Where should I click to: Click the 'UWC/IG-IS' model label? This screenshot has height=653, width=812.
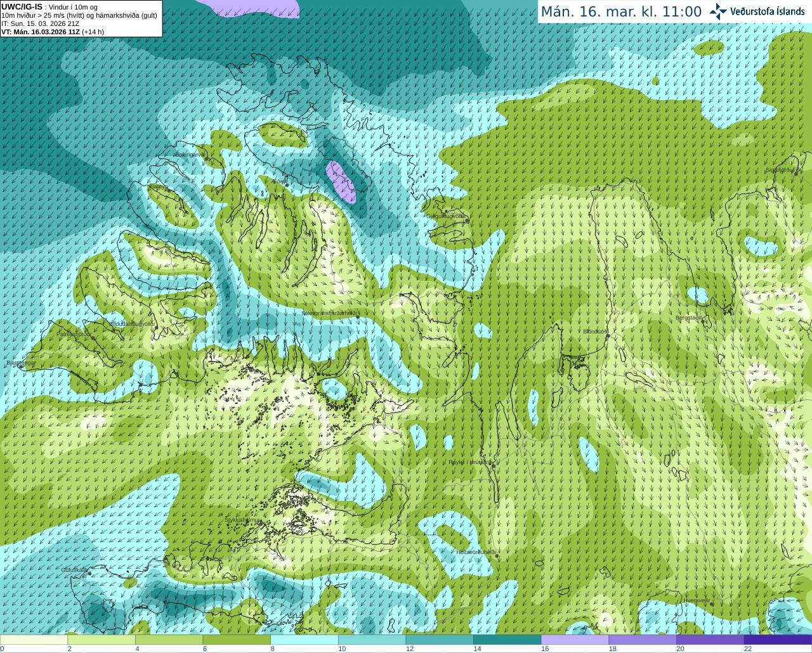pyautogui.click(x=22, y=6)
